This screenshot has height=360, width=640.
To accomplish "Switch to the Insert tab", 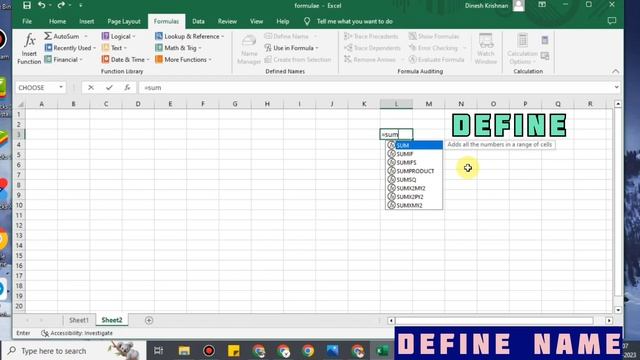I will click(87, 21).
